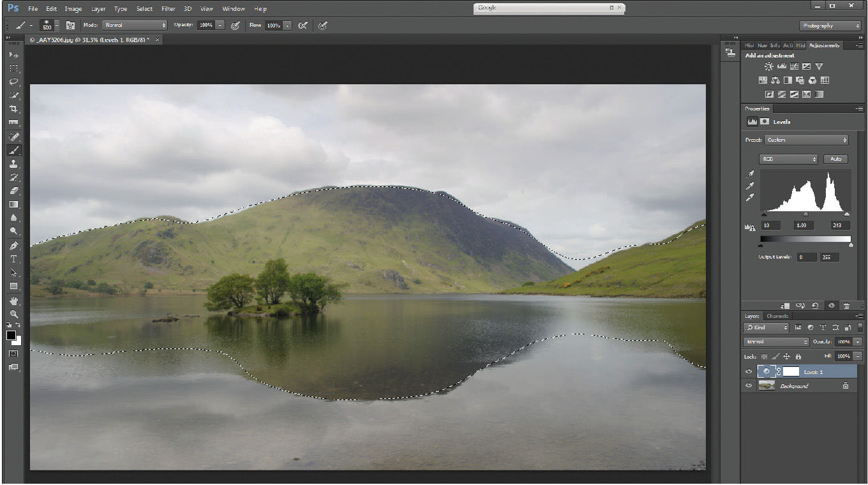Add a Color Balance adjustment
Screen dimensions: 868x485
pos(775,80)
